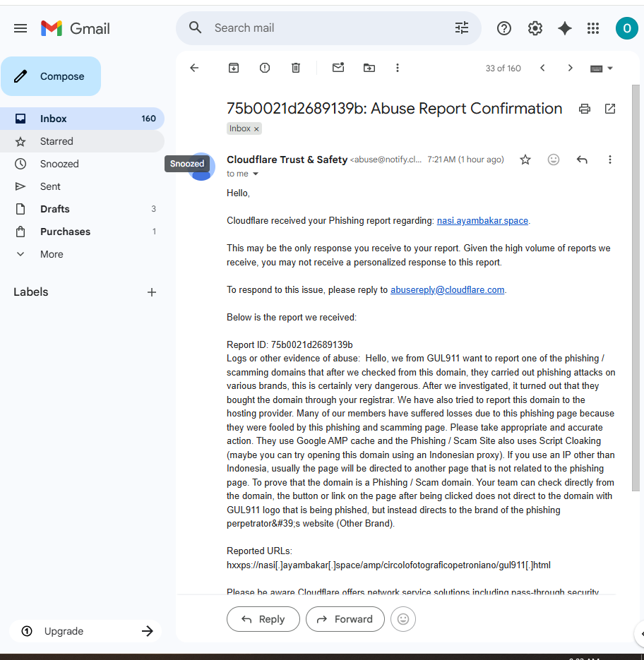644x660 pixels.
Task: Click the '33 of 160' counter
Action: 503,68
